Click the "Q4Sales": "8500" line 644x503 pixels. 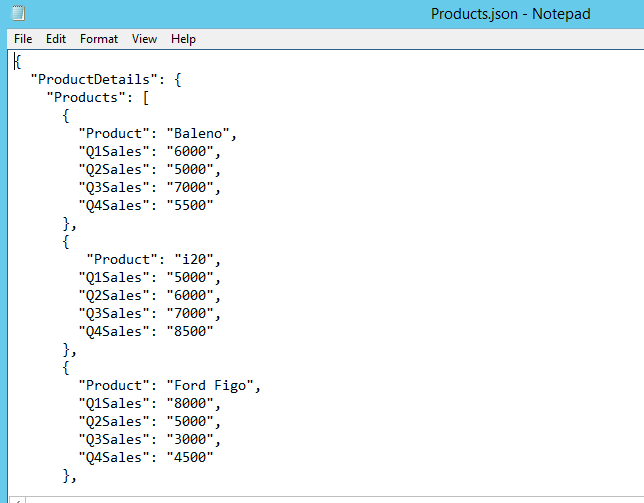(x=146, y=331)
